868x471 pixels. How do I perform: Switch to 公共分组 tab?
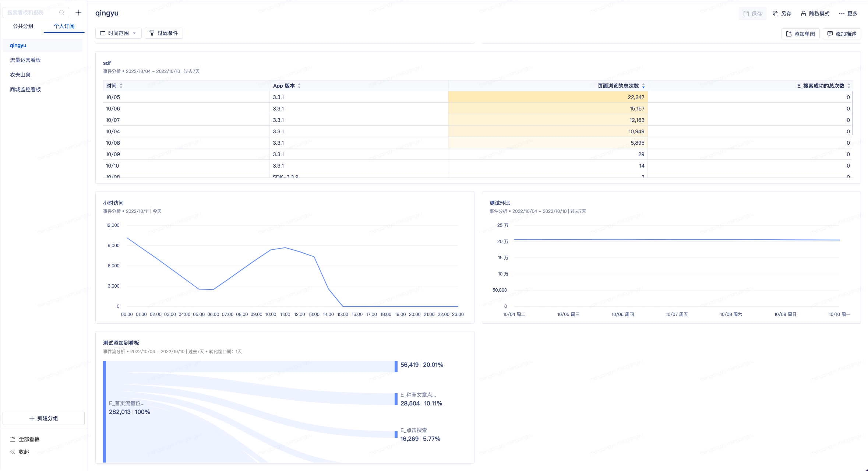click(x=23, y=26)
